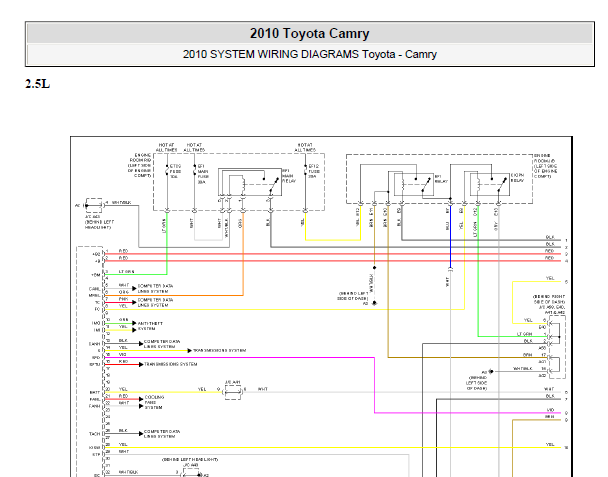Click the junction connector block behind right side of dash

coord(557,347)
